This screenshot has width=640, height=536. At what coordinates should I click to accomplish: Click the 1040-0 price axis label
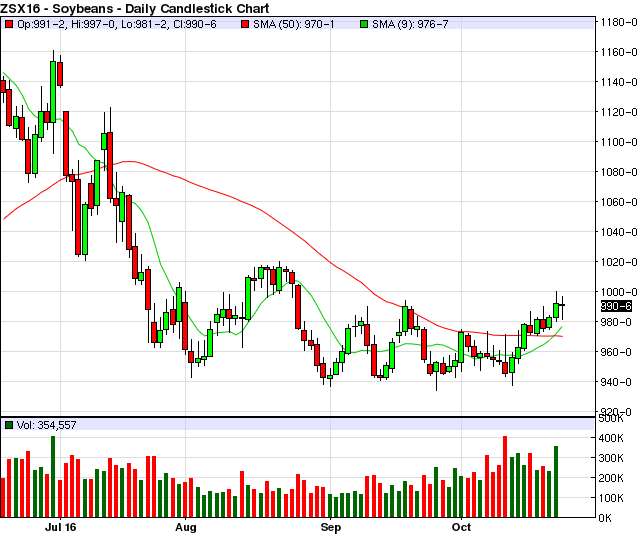pos(618,232)
